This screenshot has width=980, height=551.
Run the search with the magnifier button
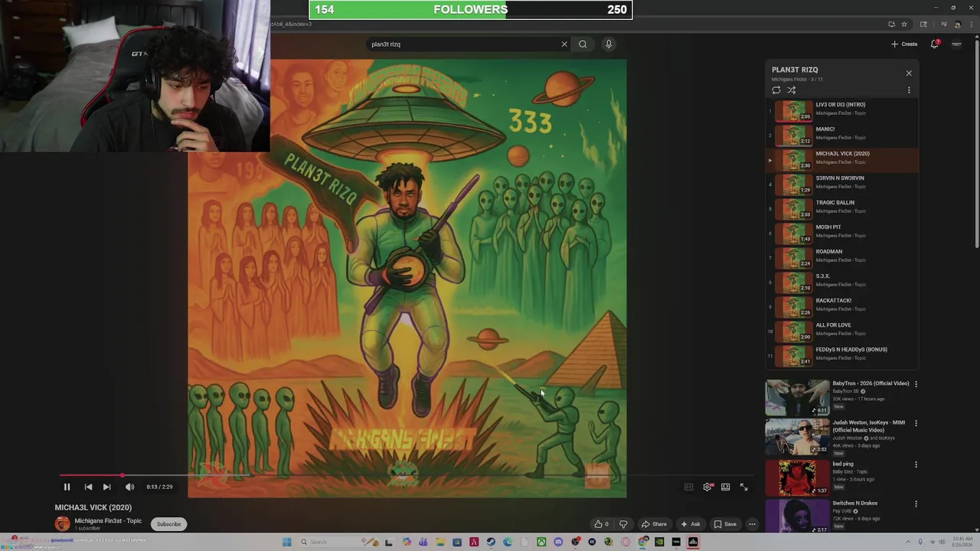point(583,44)
